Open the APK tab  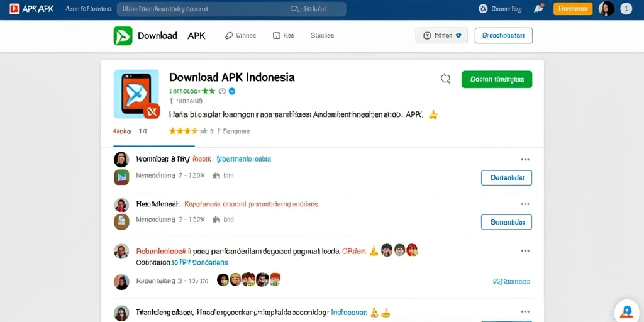(196, 36)
